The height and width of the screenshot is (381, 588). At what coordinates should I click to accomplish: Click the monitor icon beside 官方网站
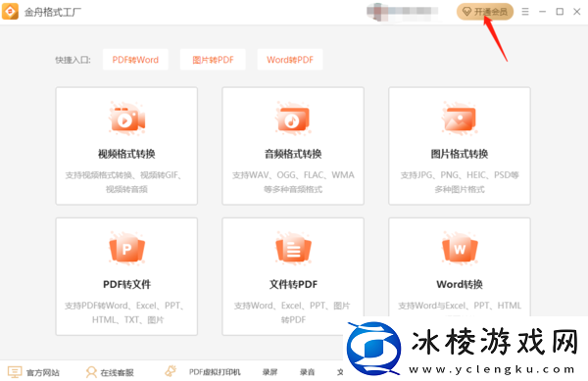15,372
